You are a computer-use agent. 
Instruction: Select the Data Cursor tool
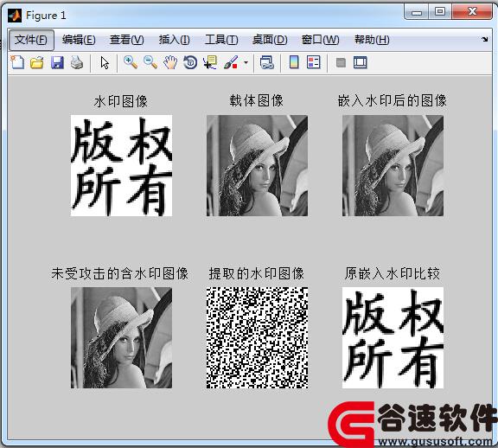(210, 62)
